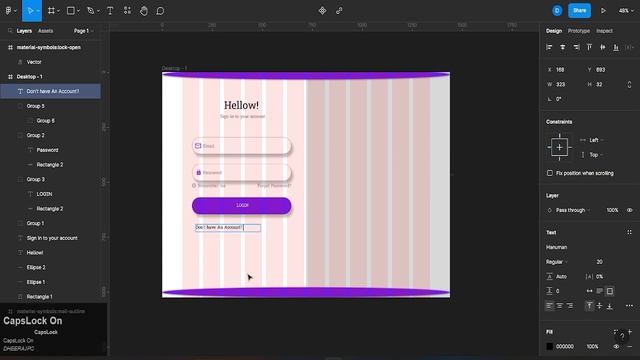Present prototype with the play icon

[603, 11]
